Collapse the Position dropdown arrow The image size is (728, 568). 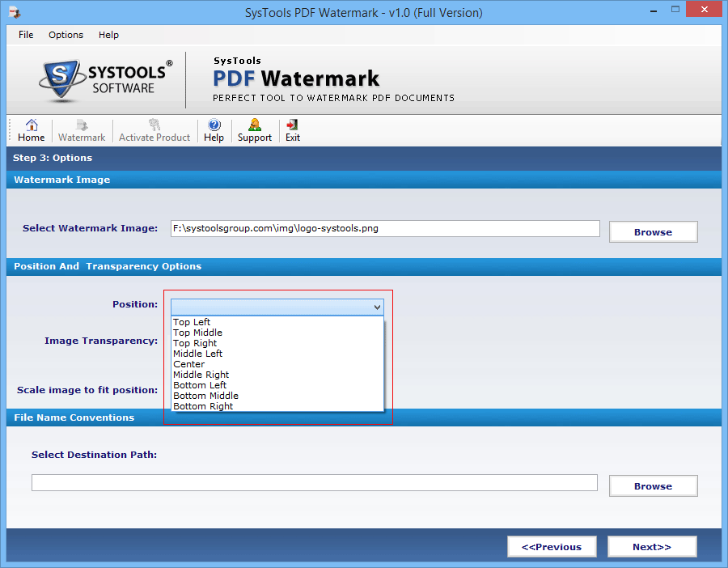pyautogui.click(x=377, y=307)
